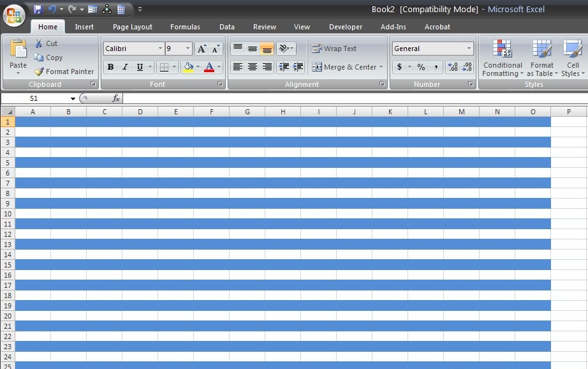Open the Cell Styles gallery
588x369 pixels.
point(573,58)
